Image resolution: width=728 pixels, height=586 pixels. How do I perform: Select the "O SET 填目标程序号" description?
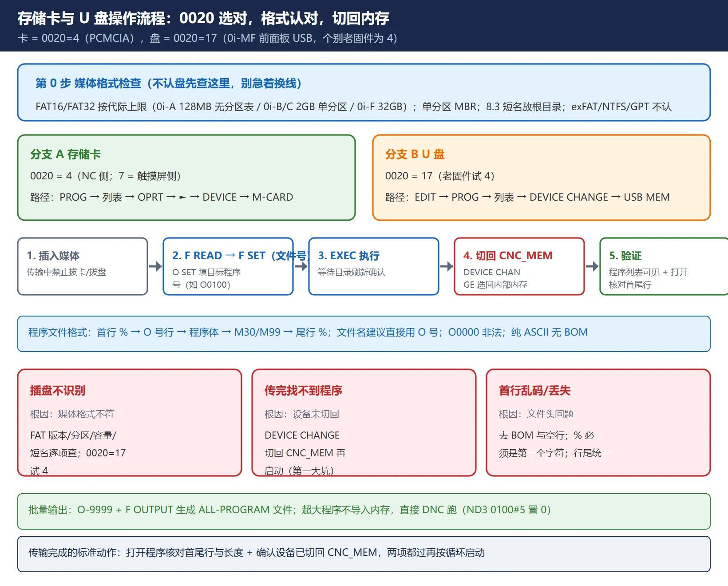point(206,278)
